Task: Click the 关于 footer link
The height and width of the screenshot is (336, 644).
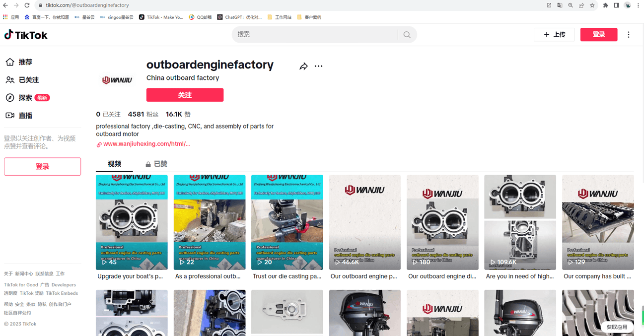Action: coord(8,273)
